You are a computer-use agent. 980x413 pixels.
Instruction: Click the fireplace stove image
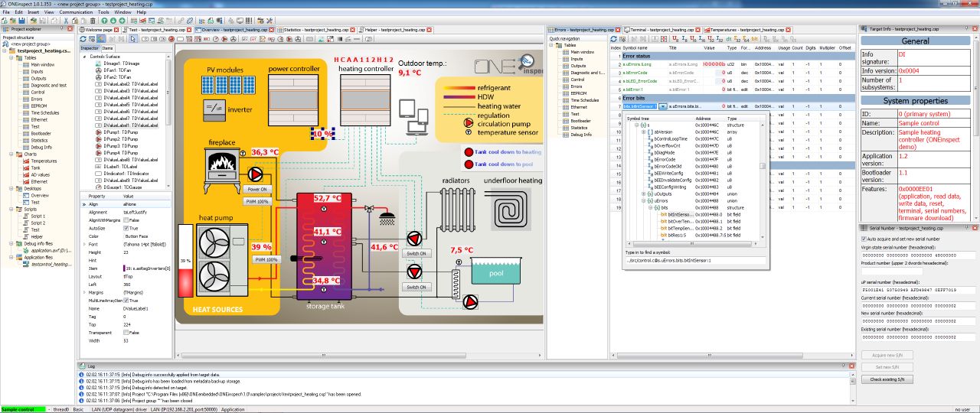pyautogui.click(x=221, y=171)
